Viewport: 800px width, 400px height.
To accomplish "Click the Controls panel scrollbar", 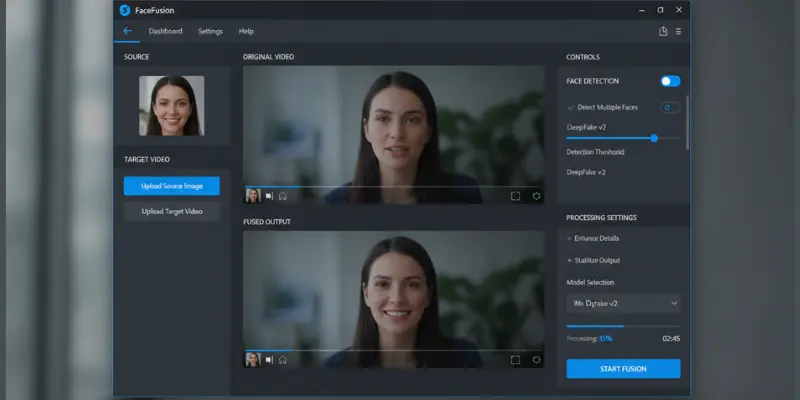I will [688, 122].
